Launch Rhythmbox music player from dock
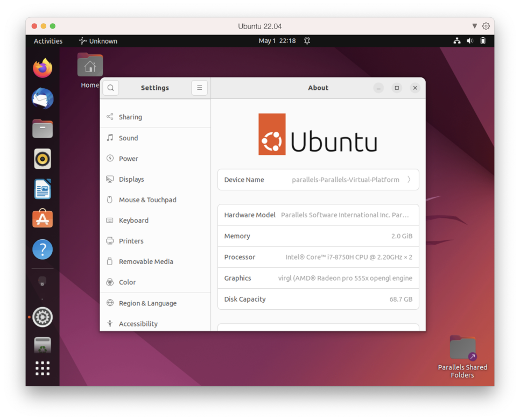The height and width of the screenshot is (420, 520). coord(43,159)
